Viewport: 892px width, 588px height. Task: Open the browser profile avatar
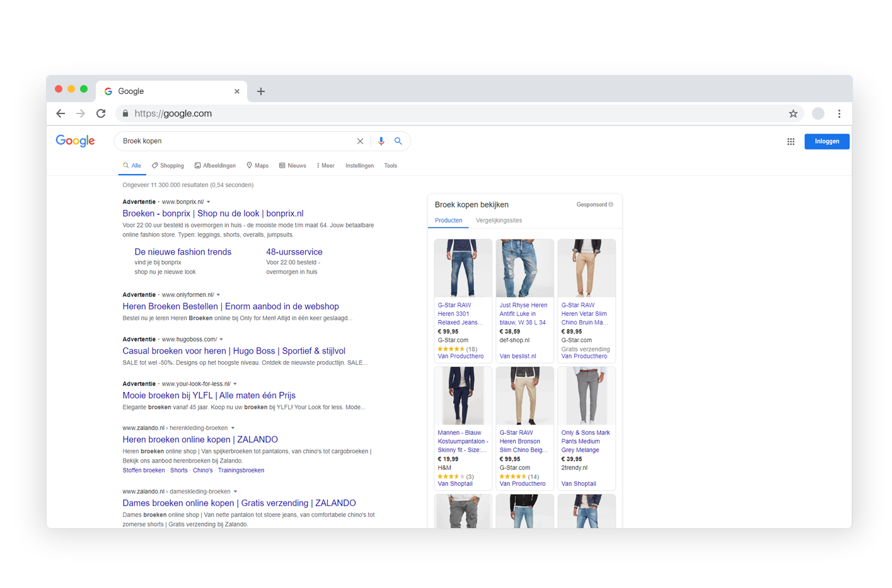[x=818, y=113]
